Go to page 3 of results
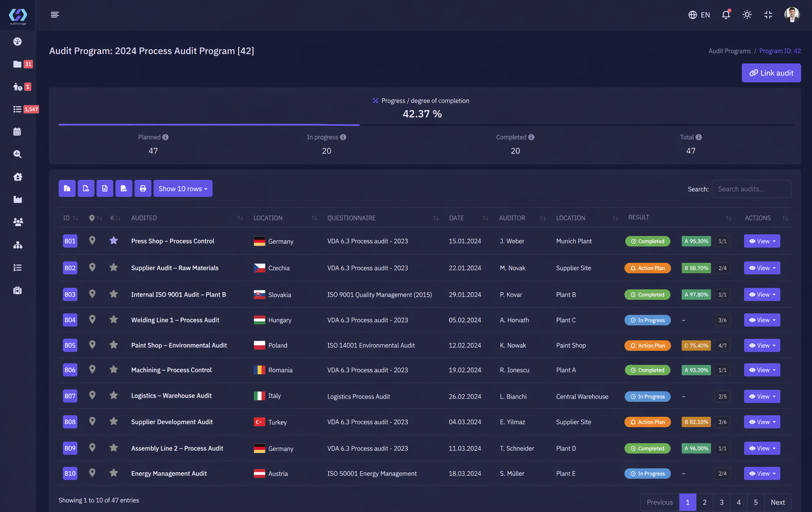The width and height of the screenshot is (812, 512). [x=721, y=502]
